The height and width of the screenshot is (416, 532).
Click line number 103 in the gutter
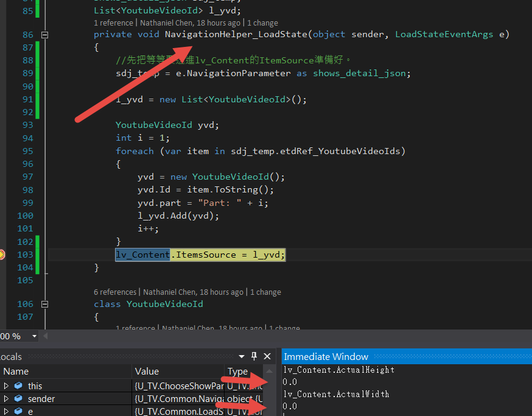(x=25, y=255)
